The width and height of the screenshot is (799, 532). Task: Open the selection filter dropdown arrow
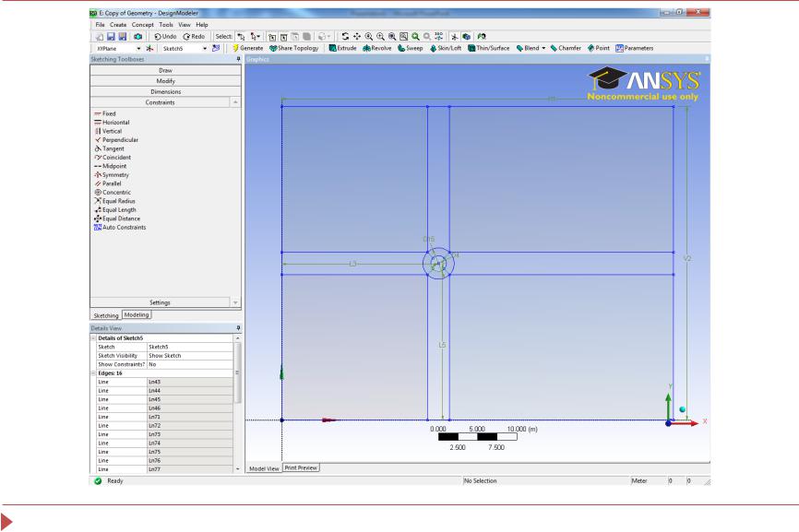259,37
